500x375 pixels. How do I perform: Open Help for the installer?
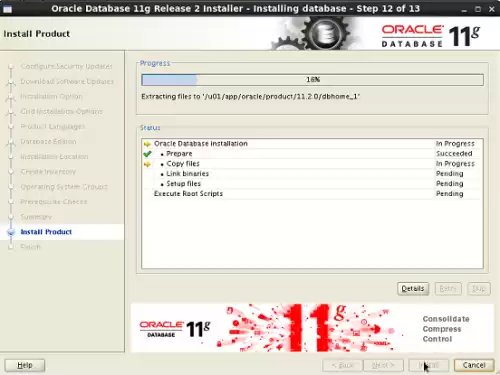coord(25,365)
